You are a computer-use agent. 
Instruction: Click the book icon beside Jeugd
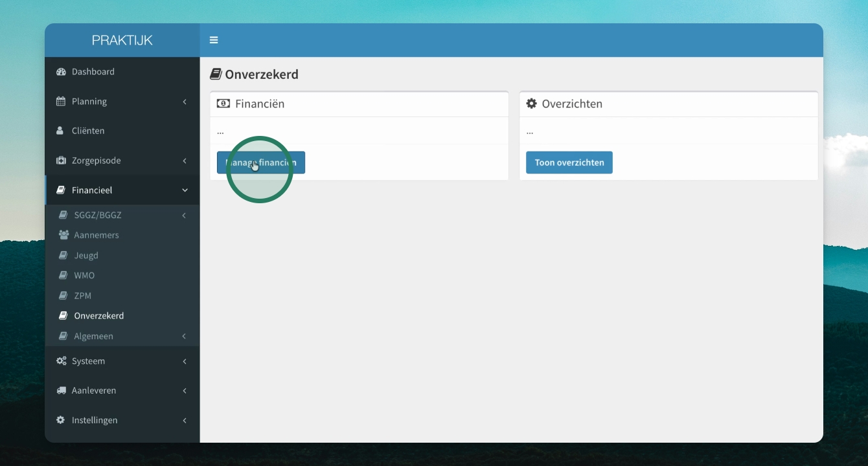coord(63,256)
